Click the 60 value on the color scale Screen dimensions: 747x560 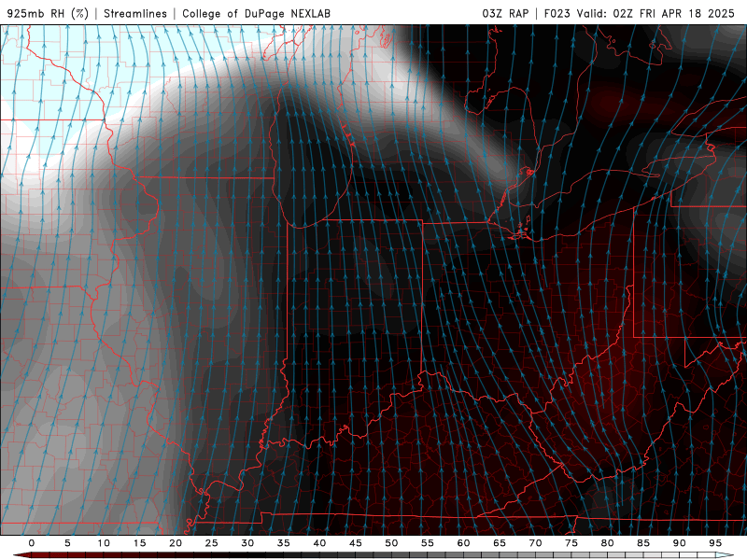[x=463, y=543]
